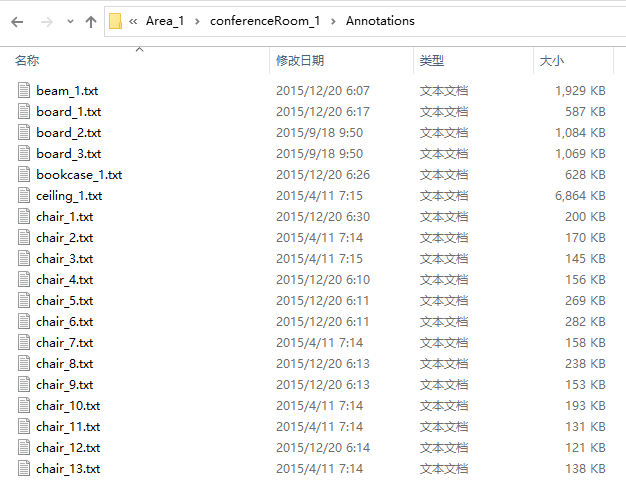Select file name chair_2.txt
The width and height of the screenshot is (626, 480).
(65, 238)
